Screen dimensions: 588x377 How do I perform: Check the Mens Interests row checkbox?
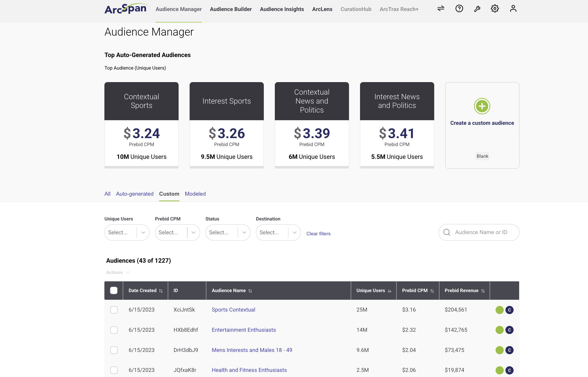pyautogui.click(x=114, y=350)
